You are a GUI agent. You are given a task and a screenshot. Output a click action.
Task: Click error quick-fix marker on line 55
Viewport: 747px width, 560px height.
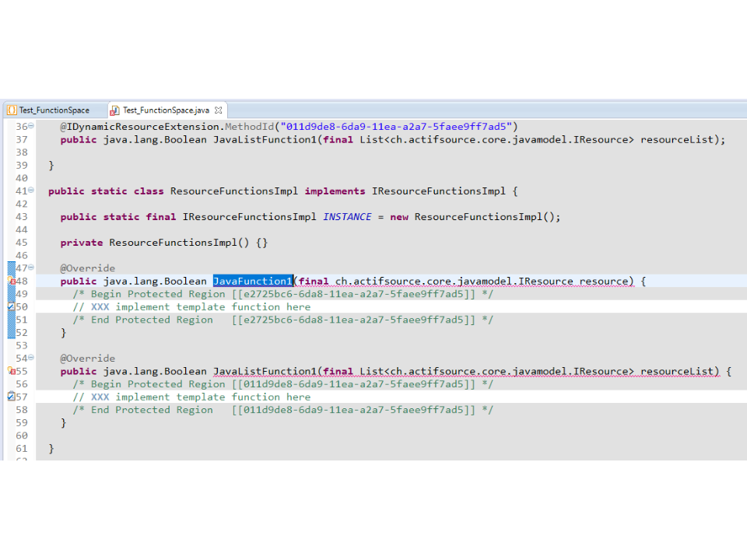[11, 371]
